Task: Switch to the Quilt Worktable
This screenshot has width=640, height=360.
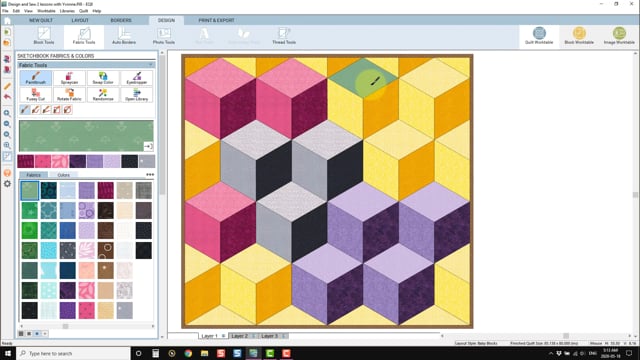Action: [539, 36]
